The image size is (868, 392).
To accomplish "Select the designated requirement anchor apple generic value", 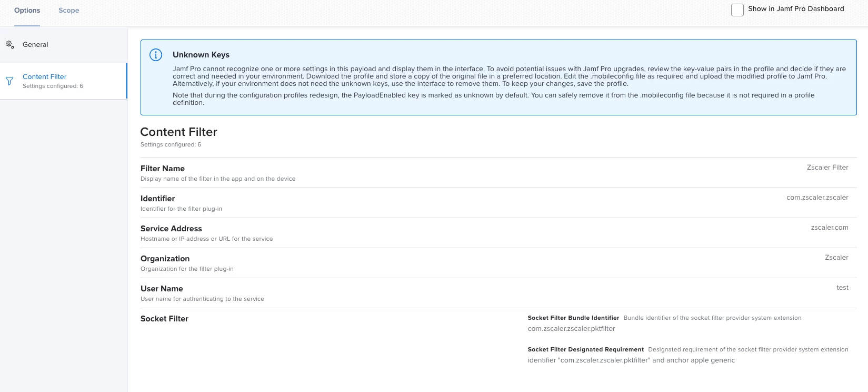I will coord(632,360).
